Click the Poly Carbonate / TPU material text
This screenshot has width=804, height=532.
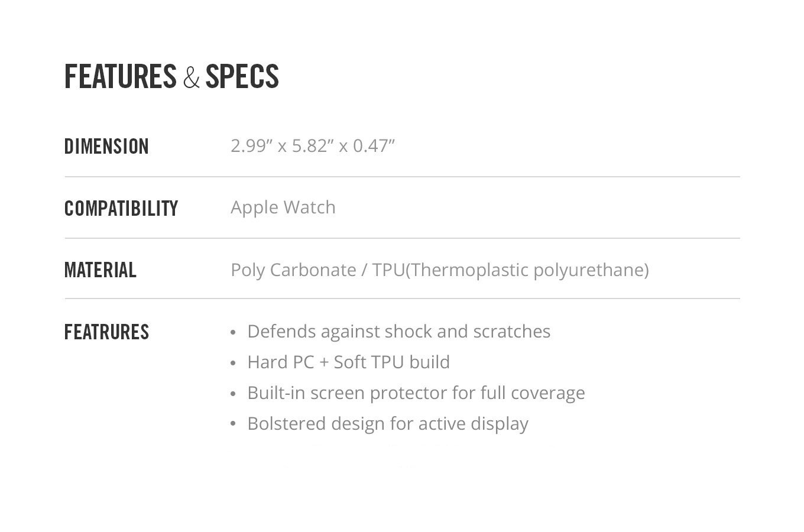point(440,270)
